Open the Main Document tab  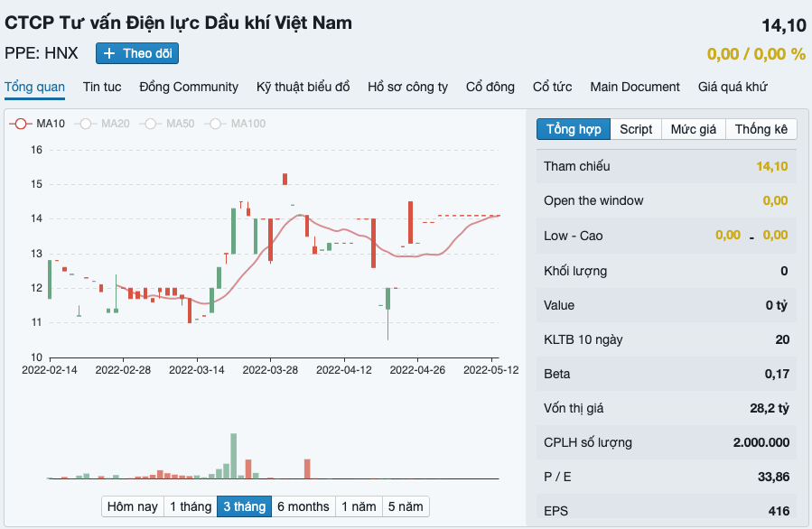pyautogui.click(x=635, y=87)
